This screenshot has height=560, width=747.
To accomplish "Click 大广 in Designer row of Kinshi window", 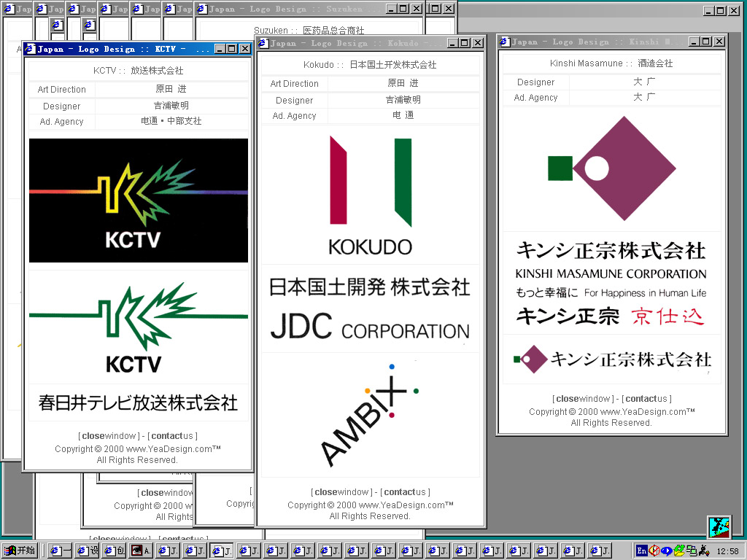I will point(644,82).
